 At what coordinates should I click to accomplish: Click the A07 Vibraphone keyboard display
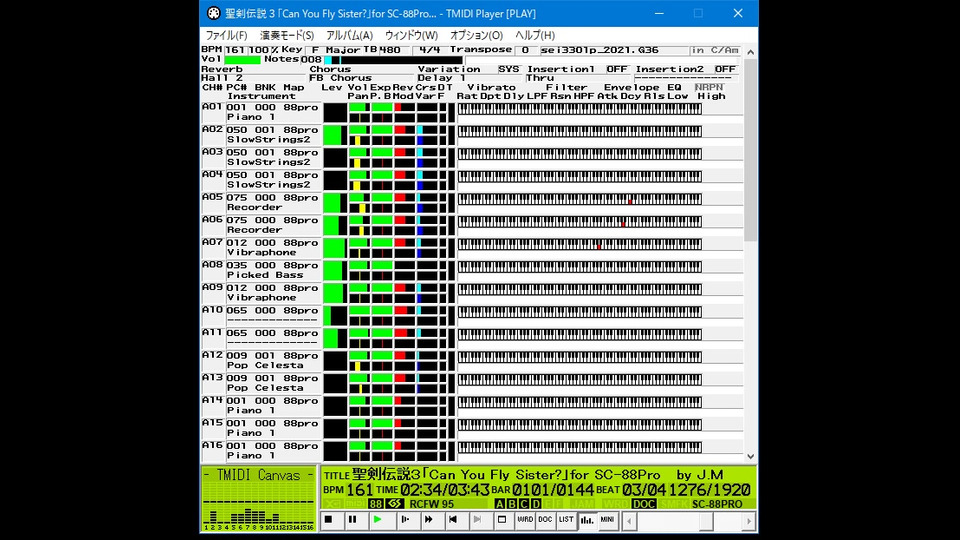pos(580,244)
